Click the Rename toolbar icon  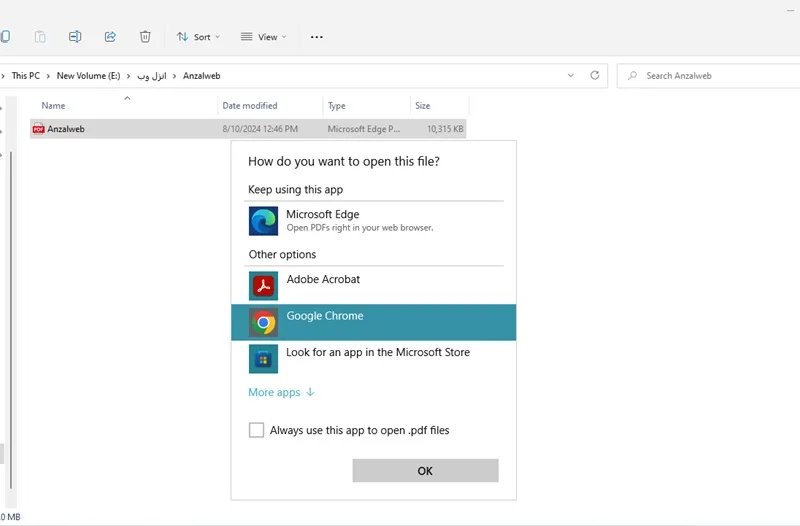(x=75, y=37)
